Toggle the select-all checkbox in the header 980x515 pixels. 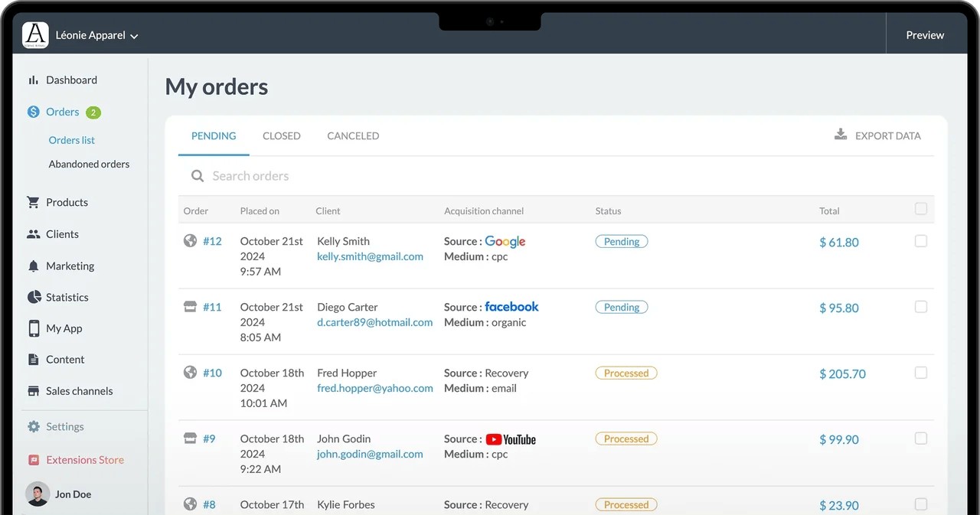click(921, 209)
